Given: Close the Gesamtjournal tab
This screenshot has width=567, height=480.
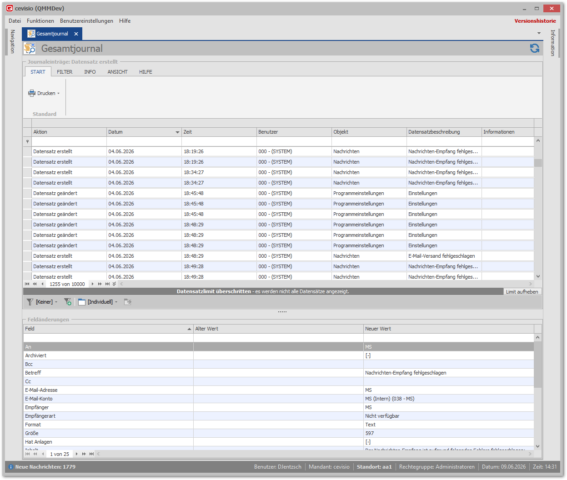Looking at the screenshot, I should click(76, 34).
